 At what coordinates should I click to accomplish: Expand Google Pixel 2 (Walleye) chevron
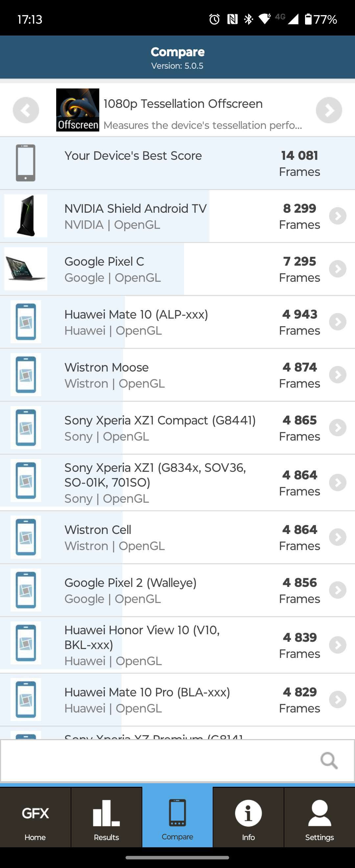(338, 590)
